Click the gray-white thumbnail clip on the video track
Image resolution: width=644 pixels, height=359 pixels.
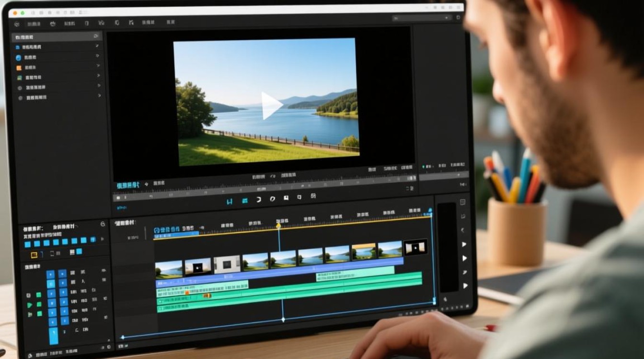pos(227,264)
